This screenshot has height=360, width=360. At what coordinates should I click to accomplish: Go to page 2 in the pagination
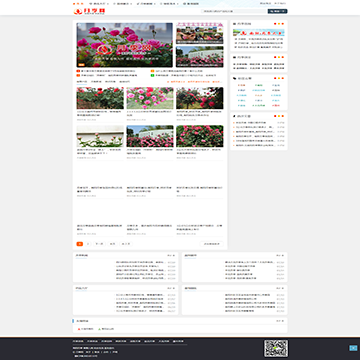[x=88, y=244]
